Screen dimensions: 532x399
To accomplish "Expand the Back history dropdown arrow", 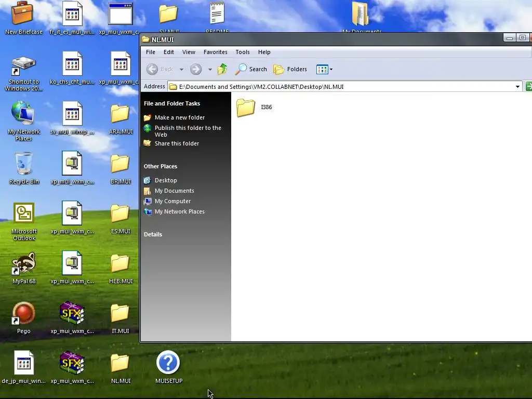I will (181, 70).
